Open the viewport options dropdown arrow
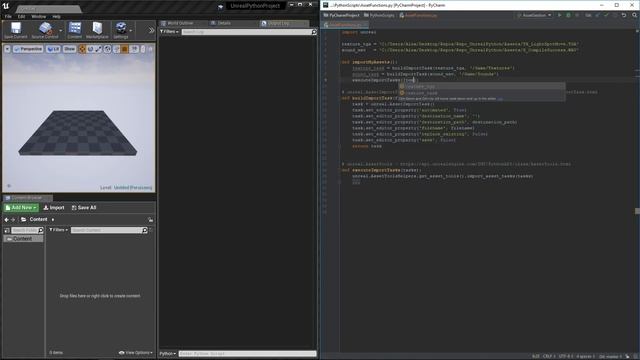The image size is (640, 360). click(7, 49)
